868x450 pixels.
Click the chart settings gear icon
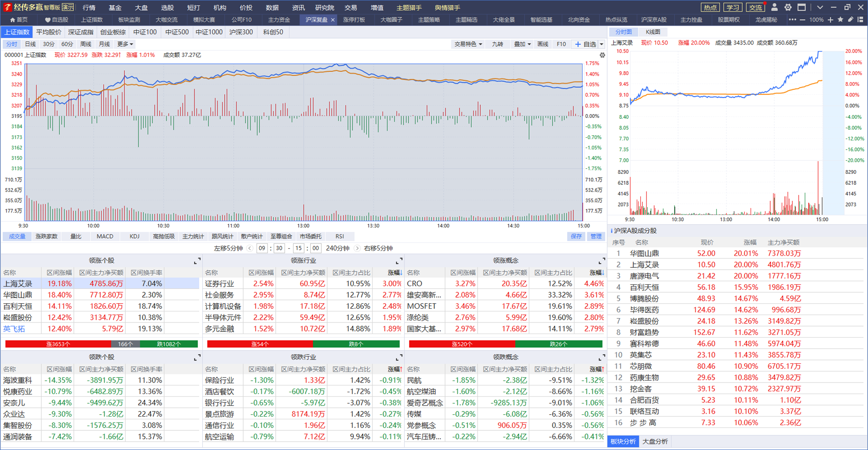click(x=602, y=55)
